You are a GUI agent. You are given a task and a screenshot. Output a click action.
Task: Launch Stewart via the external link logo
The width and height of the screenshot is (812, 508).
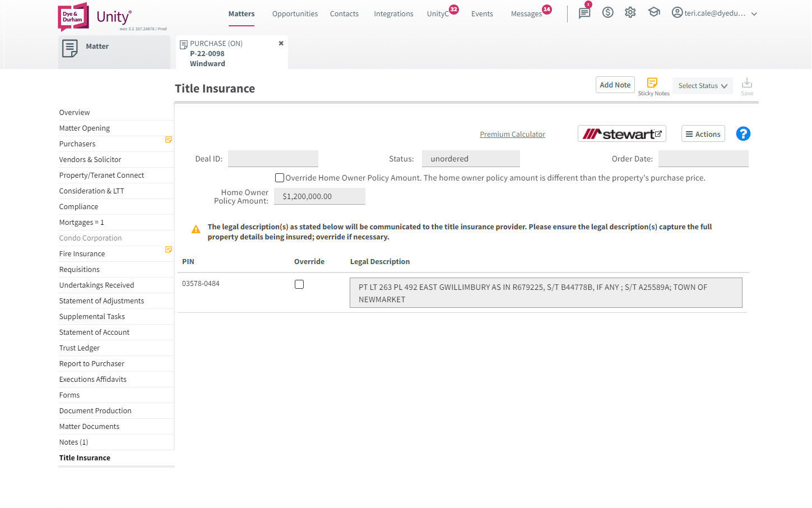pos(622,133)
